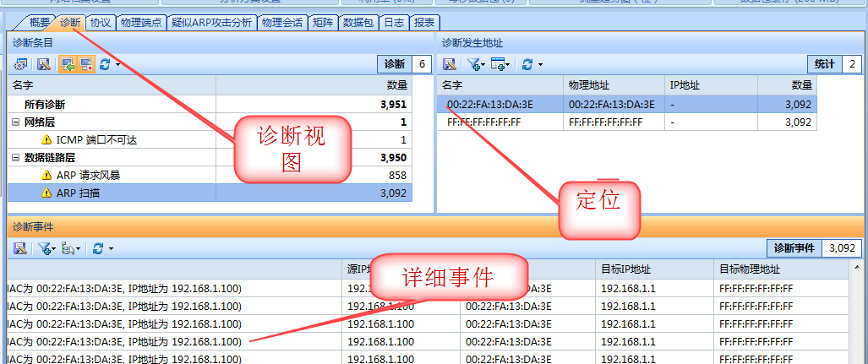
Task: Open the 矩阵 tab
Action: 322,23
